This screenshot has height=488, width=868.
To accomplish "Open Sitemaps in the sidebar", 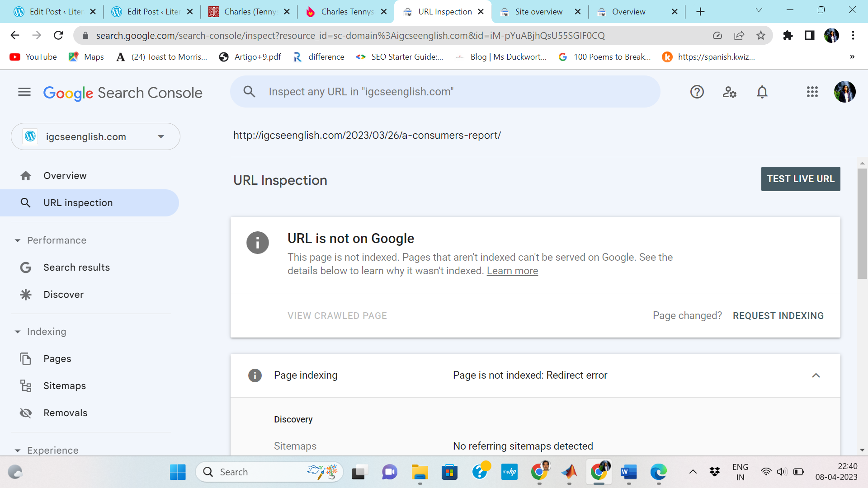I will pos(64,386).
